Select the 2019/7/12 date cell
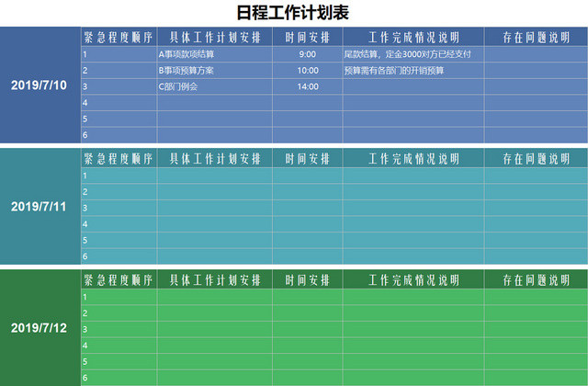 40,328
